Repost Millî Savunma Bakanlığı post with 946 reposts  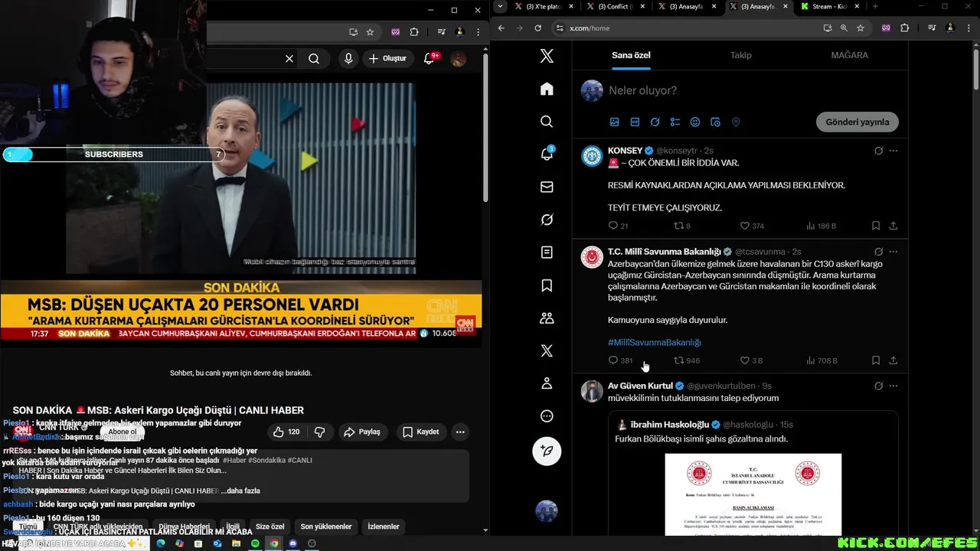(687, 360)
